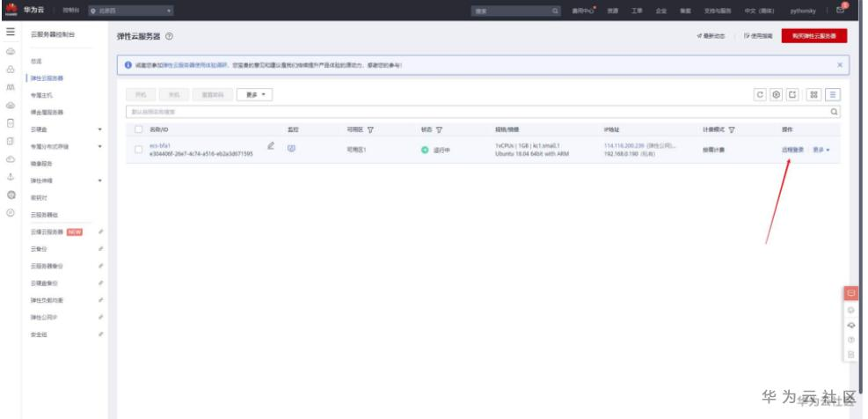868x419 pixels.
Task: Click the external link icon beside 安全组
Action: click(x=100, y=334)
